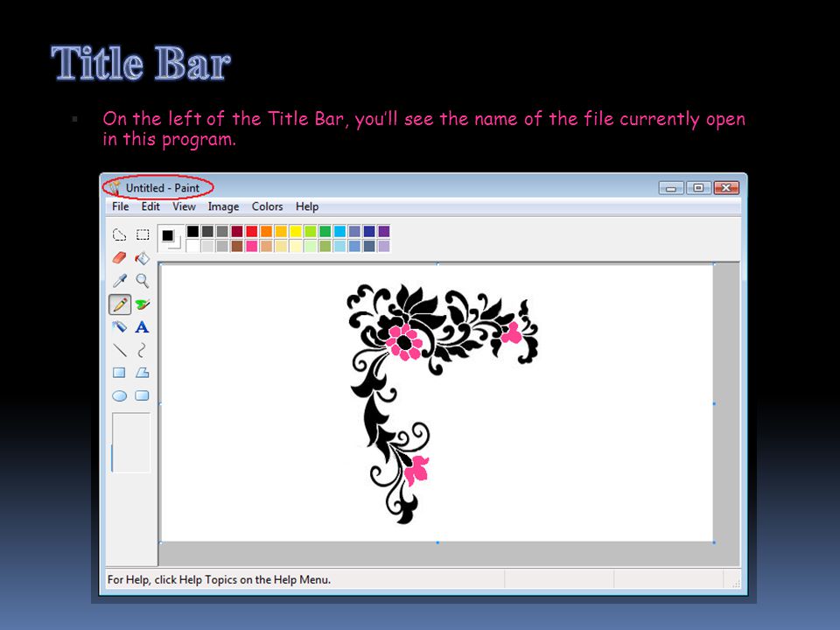Image resolution: width=840 pixels, height=630 pixels.
Task: Activate the Airbrush spray tool
Action: (119, 326)
